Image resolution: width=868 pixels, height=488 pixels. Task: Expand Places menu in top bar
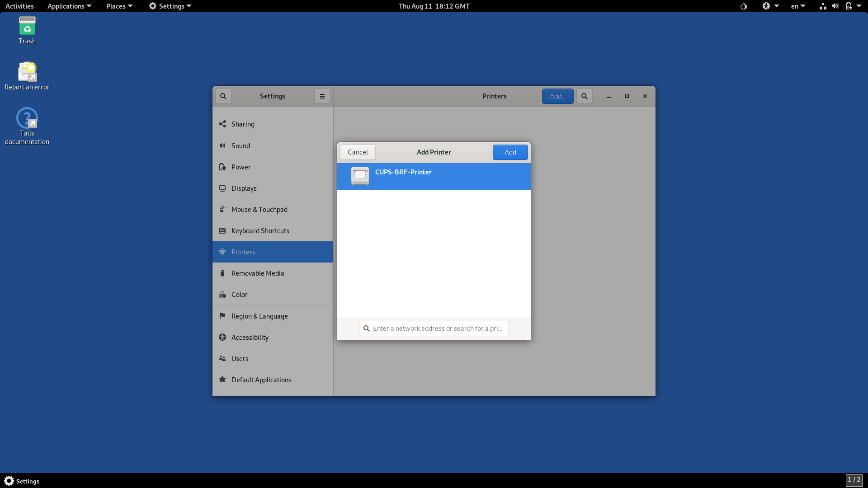click(x=118, y=6)
